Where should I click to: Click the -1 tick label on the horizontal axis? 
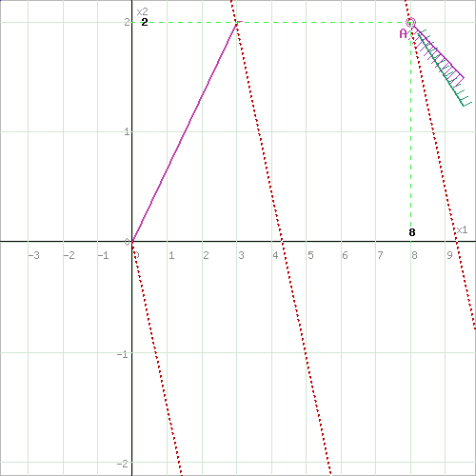pos(104,255)
